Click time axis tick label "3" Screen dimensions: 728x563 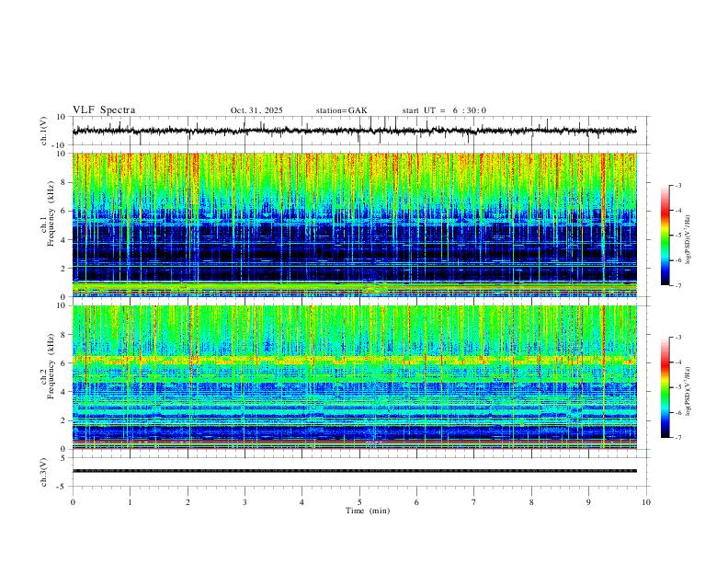pos(245,502)
